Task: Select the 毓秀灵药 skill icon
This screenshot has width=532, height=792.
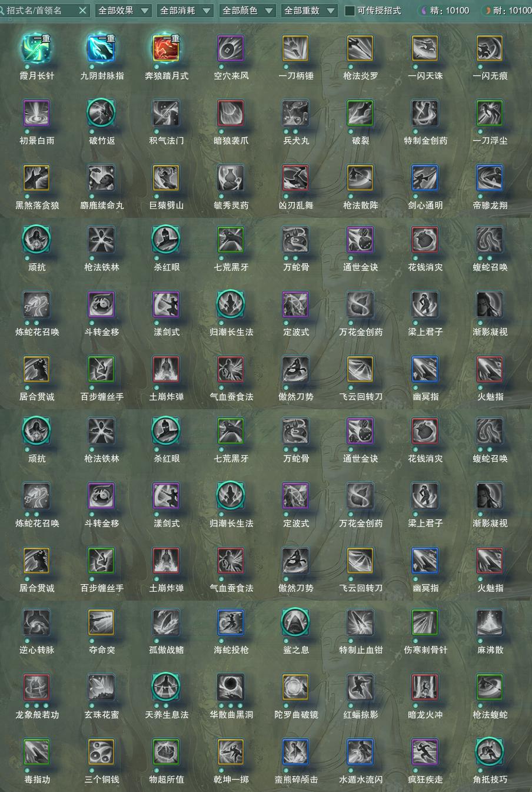Action: [231, 178]
